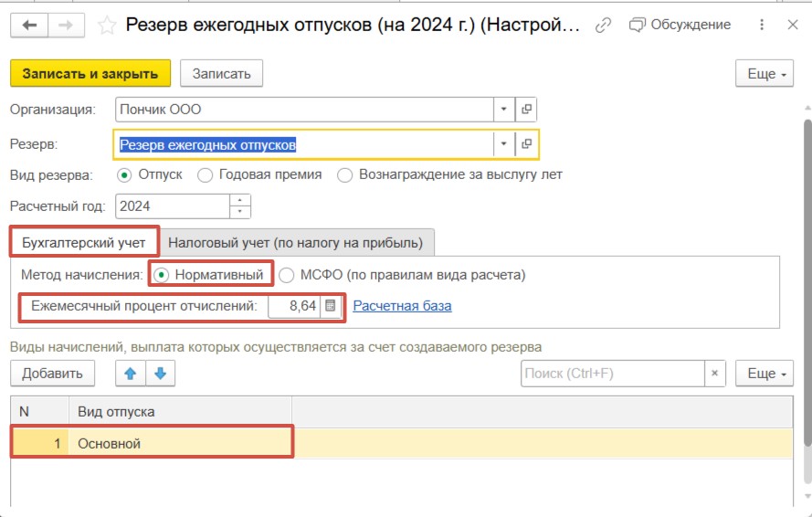Close the form with the X icon
Image resolution: width=812 pixels, height=517 pixels.
[x=792, y=25]
